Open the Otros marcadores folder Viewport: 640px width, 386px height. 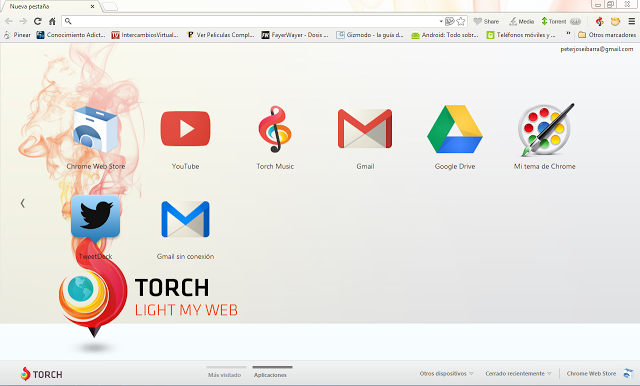(x=607, y=35)
